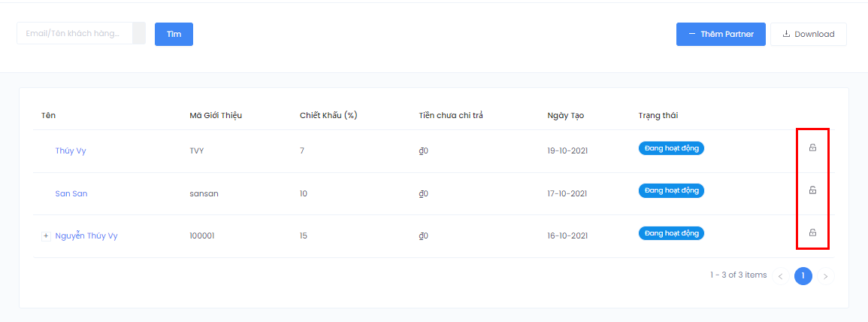The width and height of the screenshot is (868, 322).
Task: Select page 1 in pagination
Action: [803, 276]
